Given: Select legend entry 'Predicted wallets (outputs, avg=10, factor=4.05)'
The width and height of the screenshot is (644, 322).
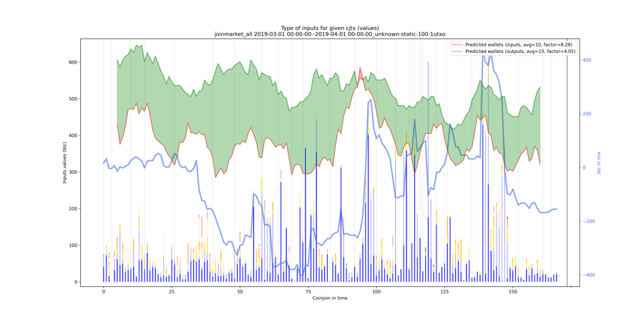Looking at the screenshot, I should pos(520,51).
